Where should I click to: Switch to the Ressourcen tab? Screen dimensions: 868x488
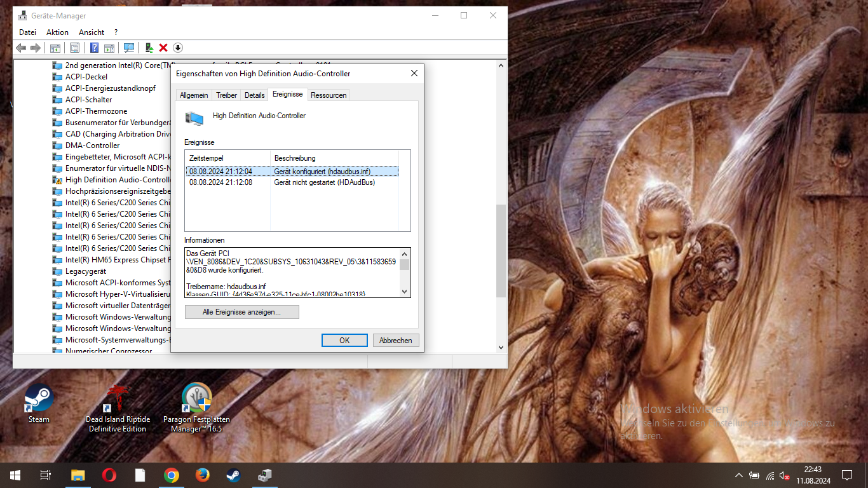pos(329,95)
